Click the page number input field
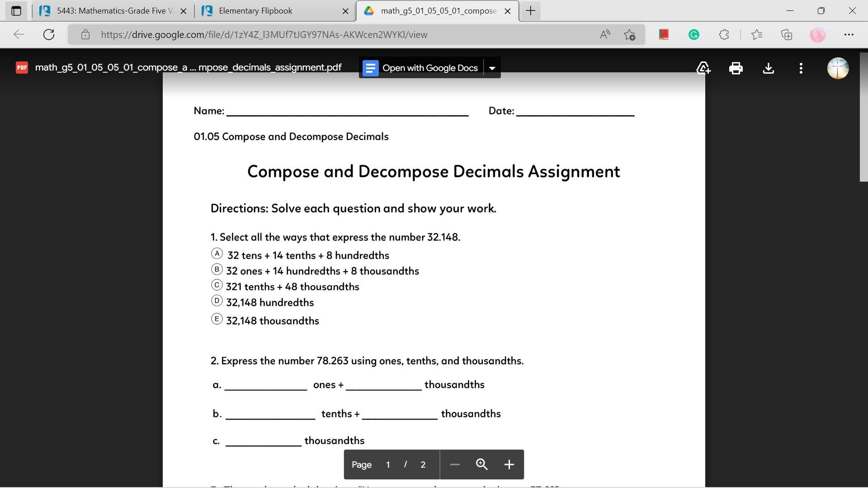 pos(388,465)
